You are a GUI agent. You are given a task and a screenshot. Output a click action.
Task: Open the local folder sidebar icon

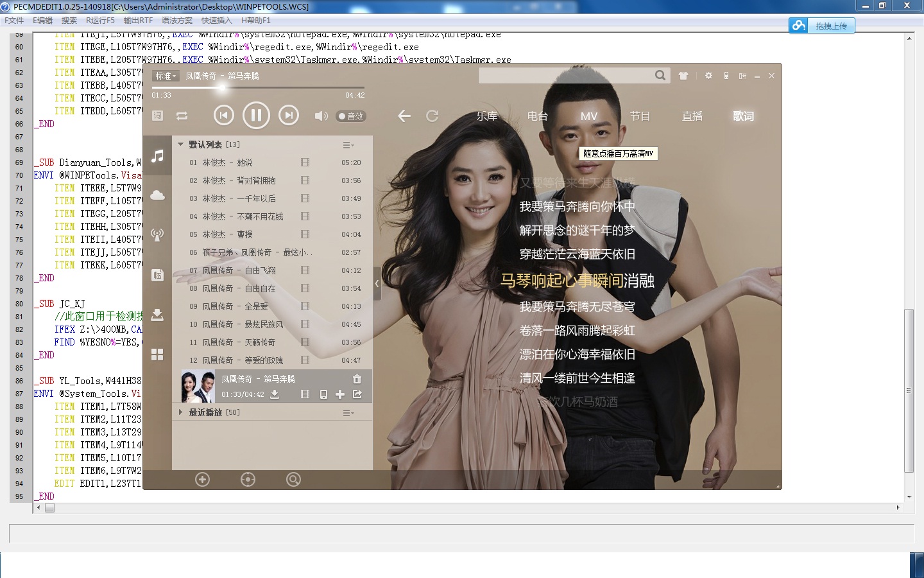157,275
